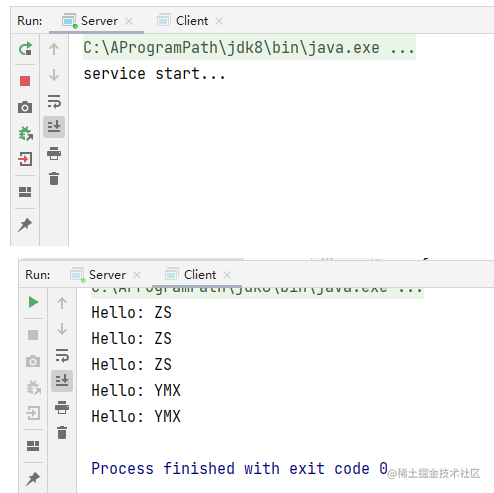Jump down the stack trace in bottom panel

tap(62, 329)
